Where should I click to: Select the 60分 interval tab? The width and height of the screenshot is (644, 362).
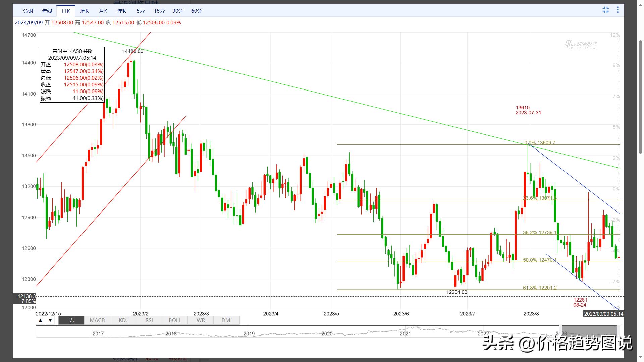coord(196,11)
